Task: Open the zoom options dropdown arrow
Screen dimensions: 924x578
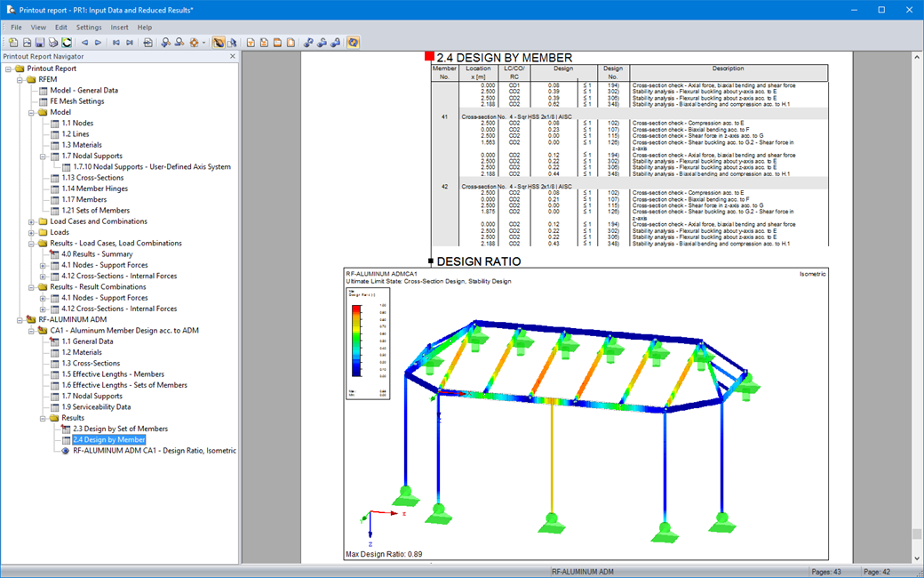Action: click(203, 43)
